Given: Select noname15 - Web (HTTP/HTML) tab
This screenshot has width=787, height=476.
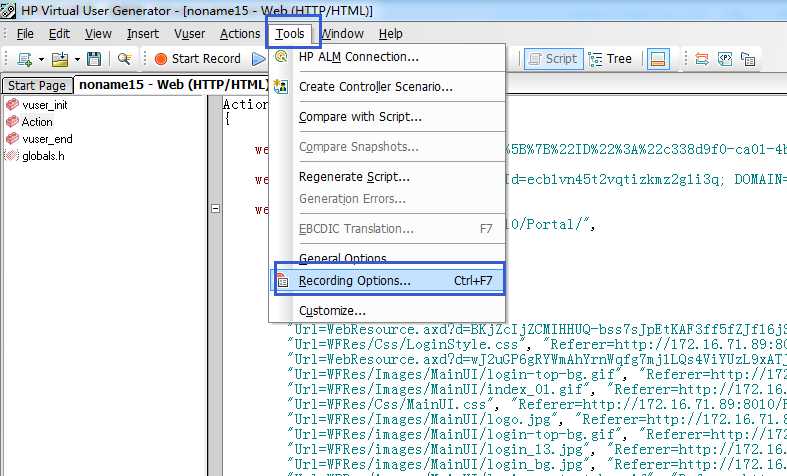Looking at the screenshot, I should coord(174,84).
